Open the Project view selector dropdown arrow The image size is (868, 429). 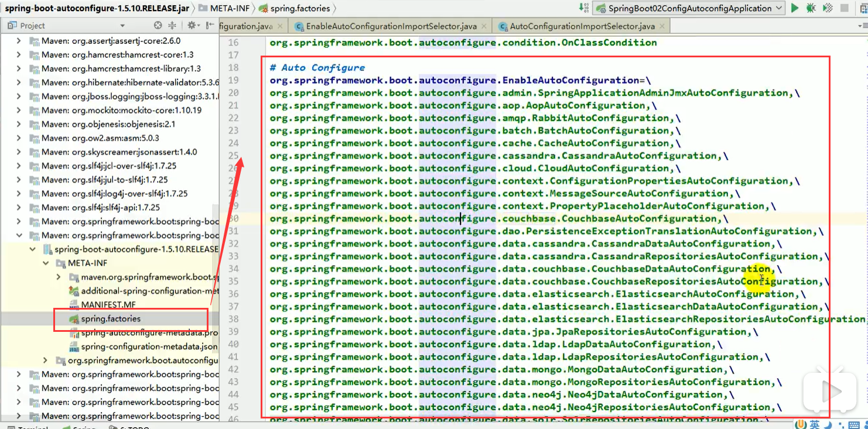coord(122,26)
